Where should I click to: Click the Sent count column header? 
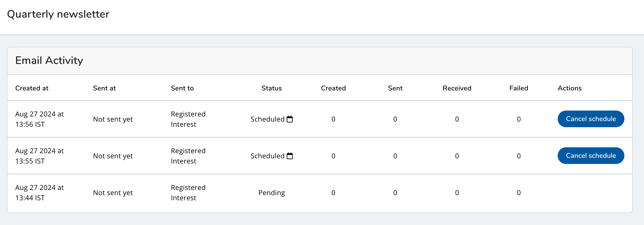[x=395, y=88]
